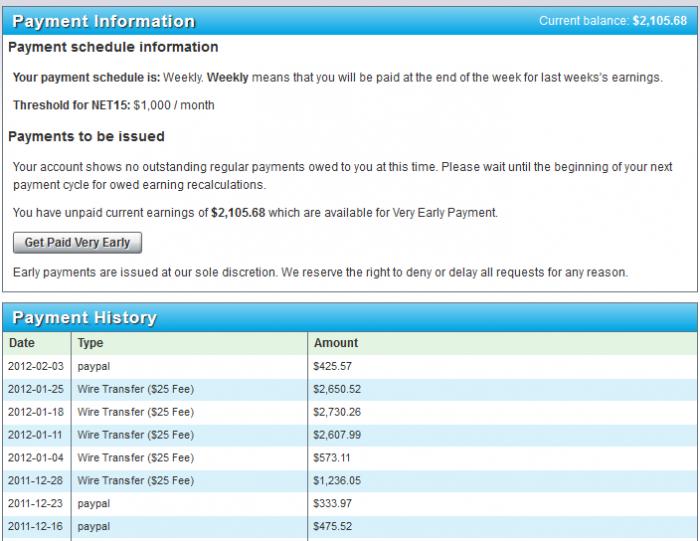This screenshot has height=541, width=700.
Task: Click the Get Paid Very Early button
Action: coord(77,242)
